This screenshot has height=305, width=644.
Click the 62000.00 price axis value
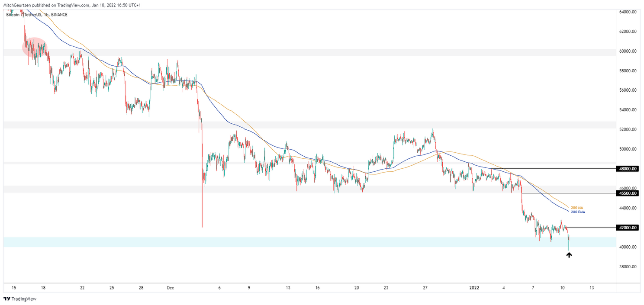[x=628, y=32]
